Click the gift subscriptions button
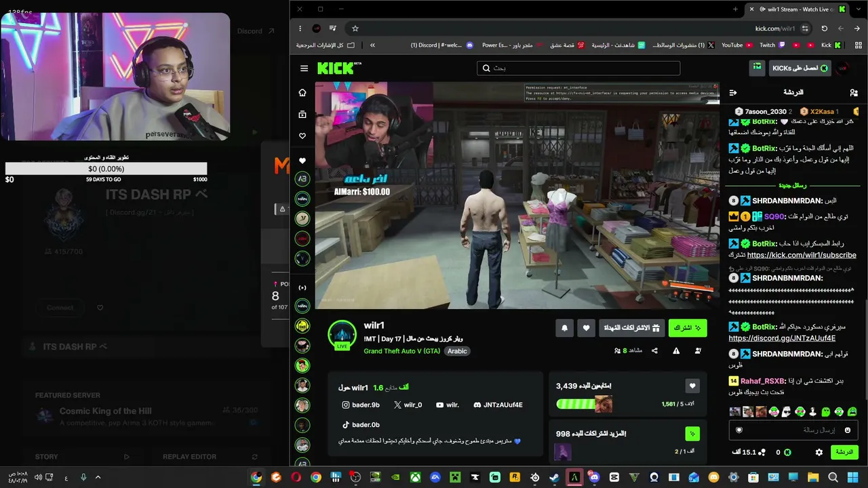The image size is (868, 488). click(x=632, y=328)
